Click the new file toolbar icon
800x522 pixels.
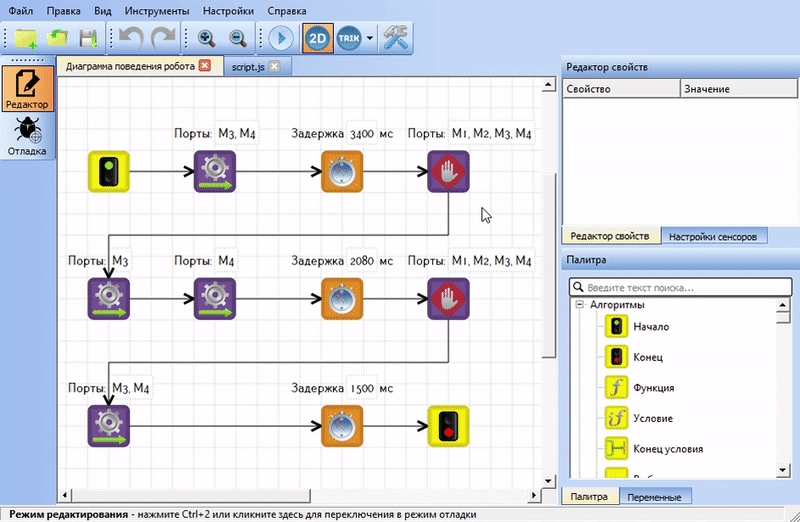click(25, 39)
